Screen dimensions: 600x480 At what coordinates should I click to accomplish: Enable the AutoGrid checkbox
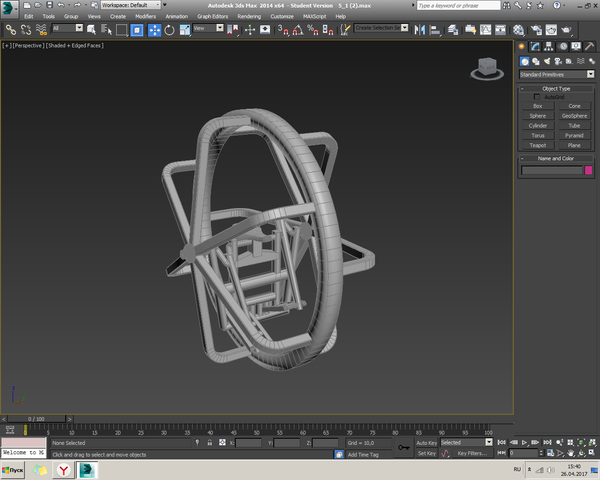point(537,97)
